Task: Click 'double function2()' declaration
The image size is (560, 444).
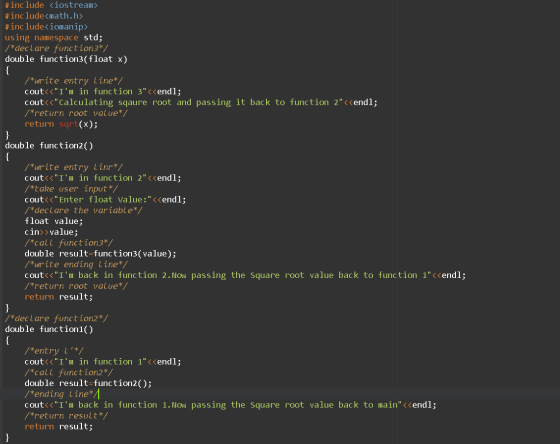Action: coord(49,145)
